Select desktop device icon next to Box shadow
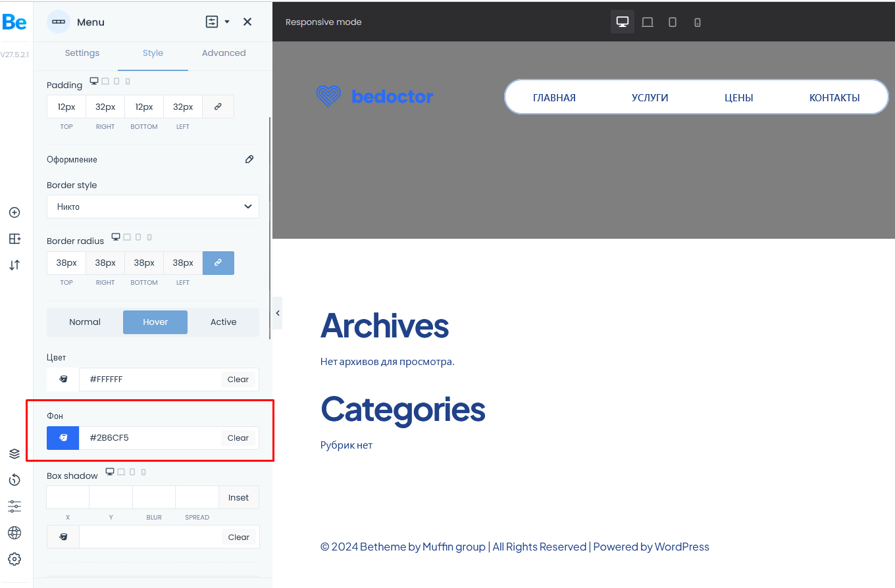This screenshot has width=895, height=588. point(110,472)
